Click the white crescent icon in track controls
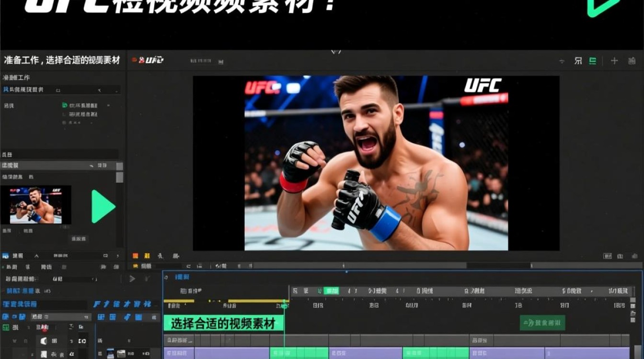 click(x=44, y=341)
